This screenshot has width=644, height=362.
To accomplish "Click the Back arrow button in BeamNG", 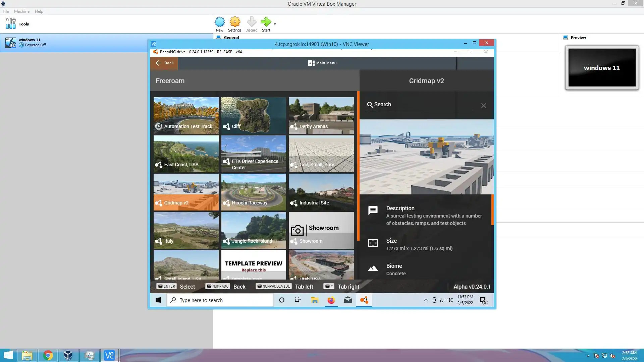I will [164, 63].
